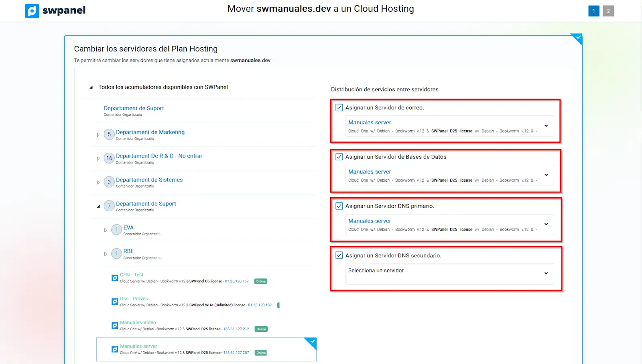Click the 7 badge of Departament de Suport
Viewport: 642px width, 364px height.
coord(109,206)
